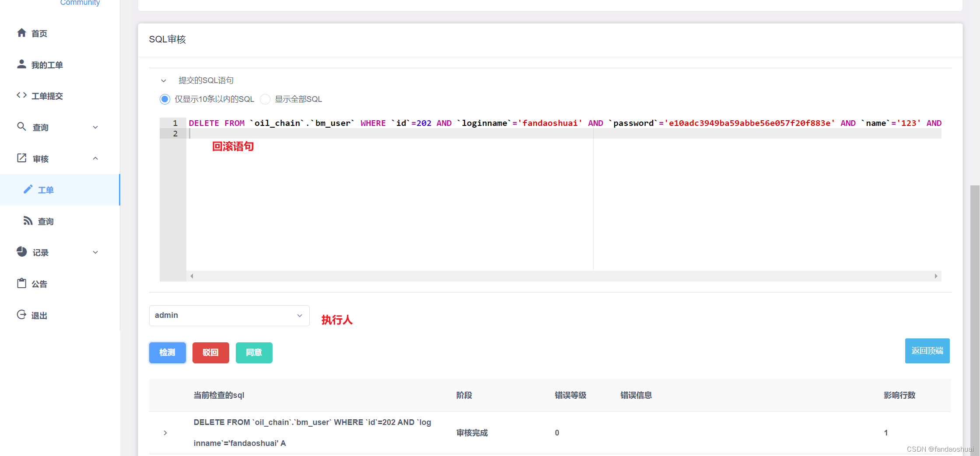Enable the 显示全部SQL option
980x456 pixels.
(x=265, y=99)
